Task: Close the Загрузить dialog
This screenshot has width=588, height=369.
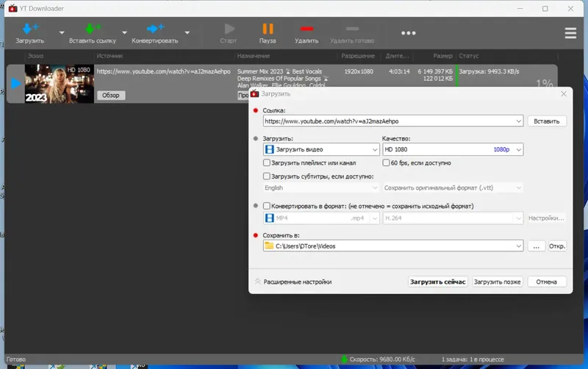Action: pyautogui.click(x=564, y=94)
